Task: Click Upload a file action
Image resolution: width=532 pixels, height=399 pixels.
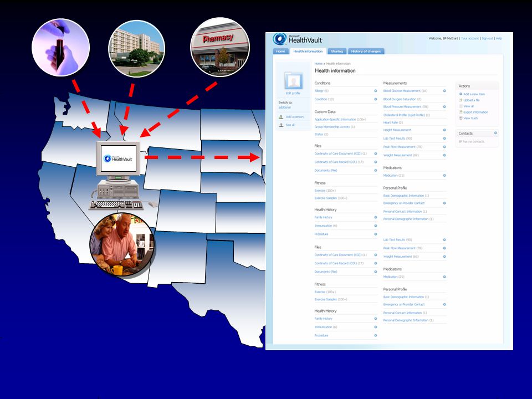Action: click(x=472, y=100)
